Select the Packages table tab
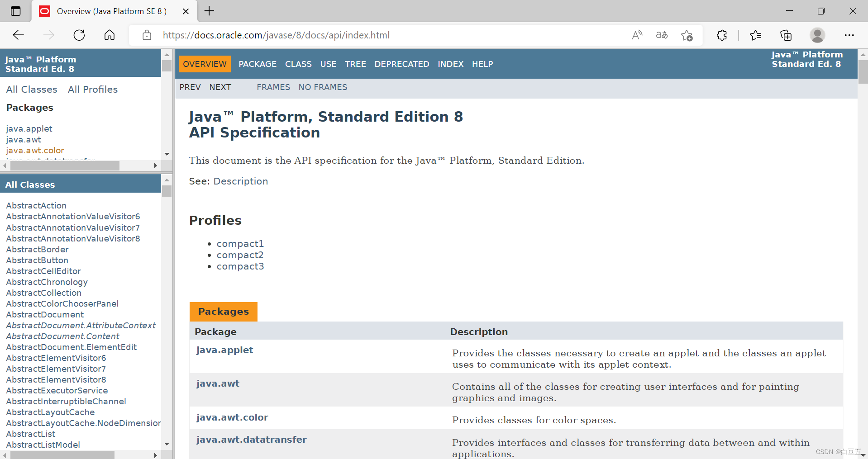 pos(224,312)
